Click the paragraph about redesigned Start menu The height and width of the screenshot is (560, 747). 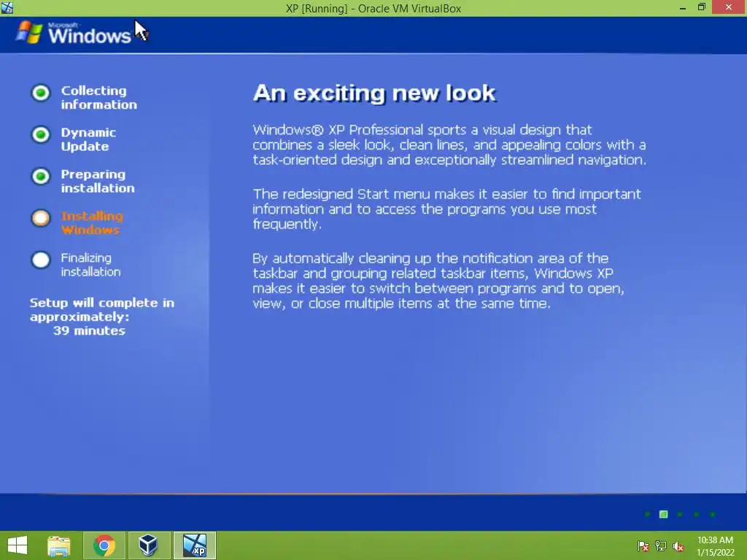coord(447,209)
